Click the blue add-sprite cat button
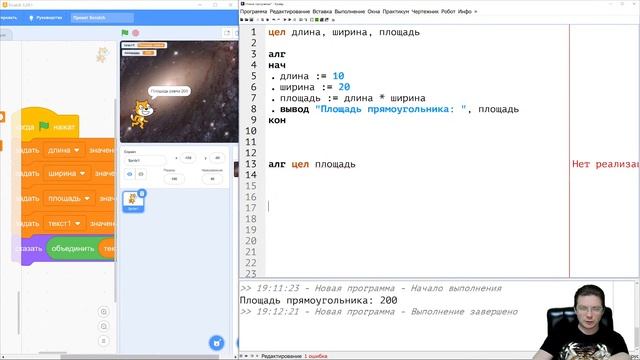This screenshot has width=640, height=360. 216,343
